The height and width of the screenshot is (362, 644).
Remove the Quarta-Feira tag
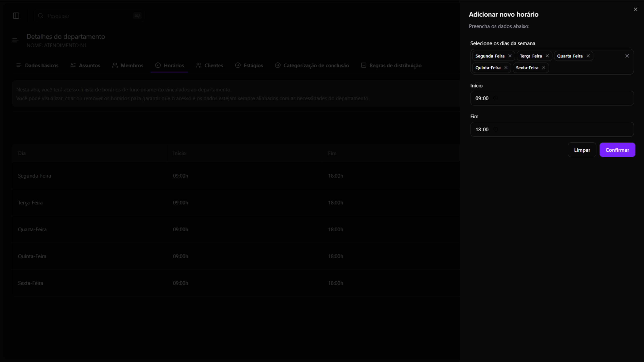588,56
